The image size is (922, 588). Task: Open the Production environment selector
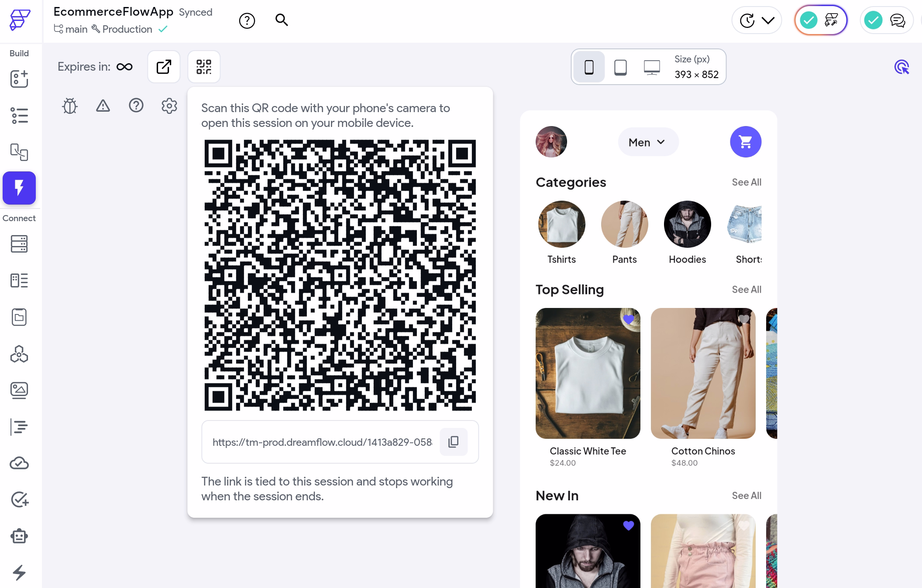[122, 29]
